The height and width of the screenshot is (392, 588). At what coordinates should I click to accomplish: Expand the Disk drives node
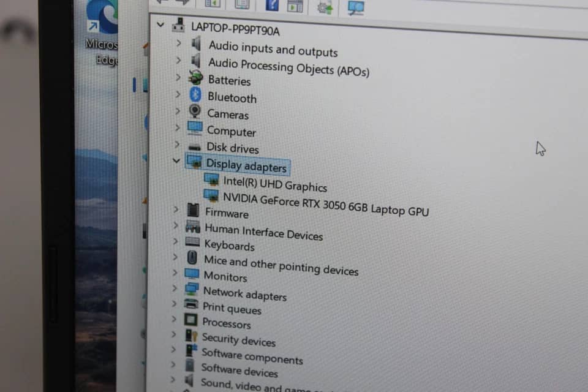click(x=176, y=145)
